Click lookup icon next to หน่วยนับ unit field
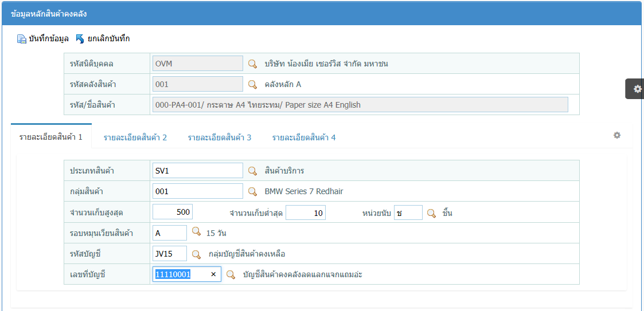The image size is (644, 311). (x=431, y=213)
